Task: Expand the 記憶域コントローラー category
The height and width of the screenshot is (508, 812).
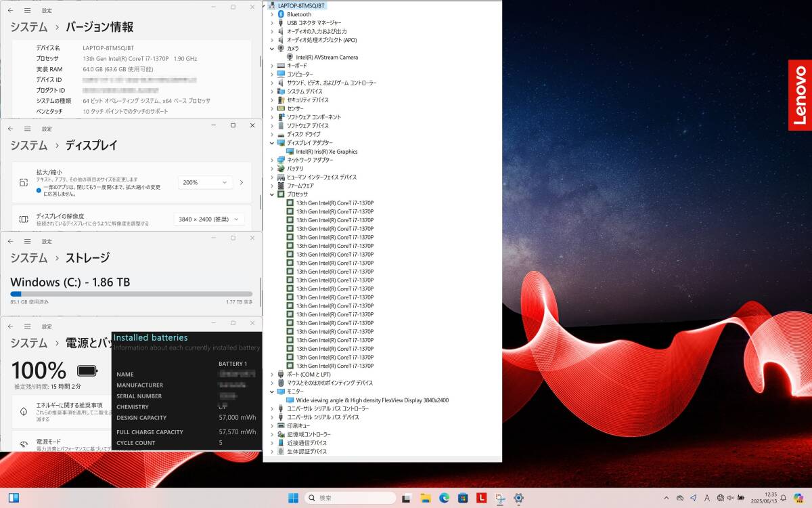Action: point(272,434)
